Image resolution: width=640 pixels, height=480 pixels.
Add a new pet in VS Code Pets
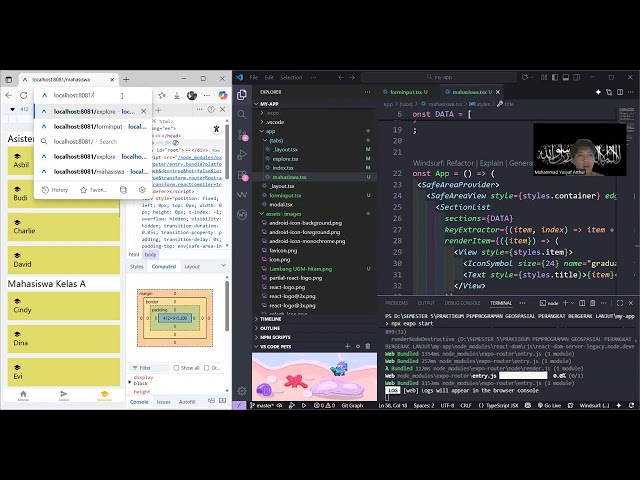(347, 346)
